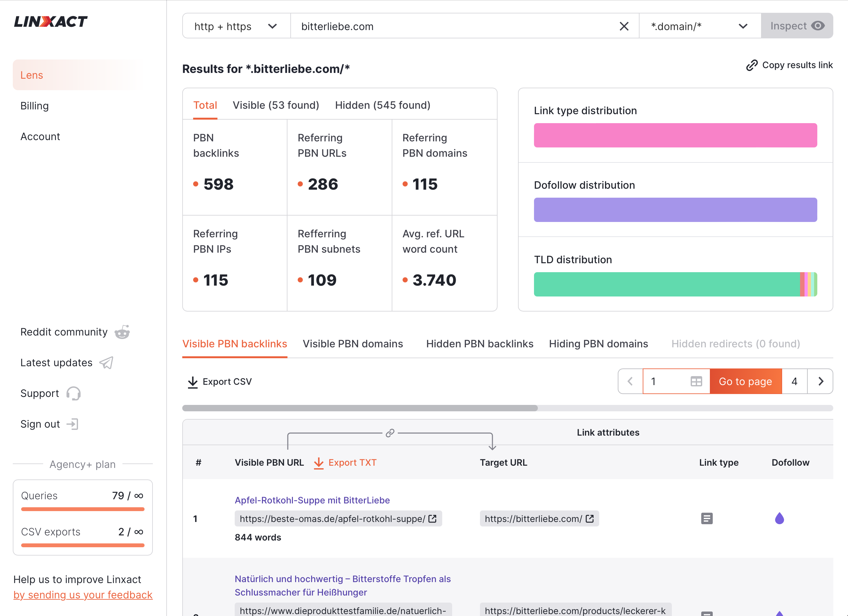Open Apfel-Rotkohl-Suppe mit BitterLiebe link
This screenshot has height=616, width=848.
point(312,501)
